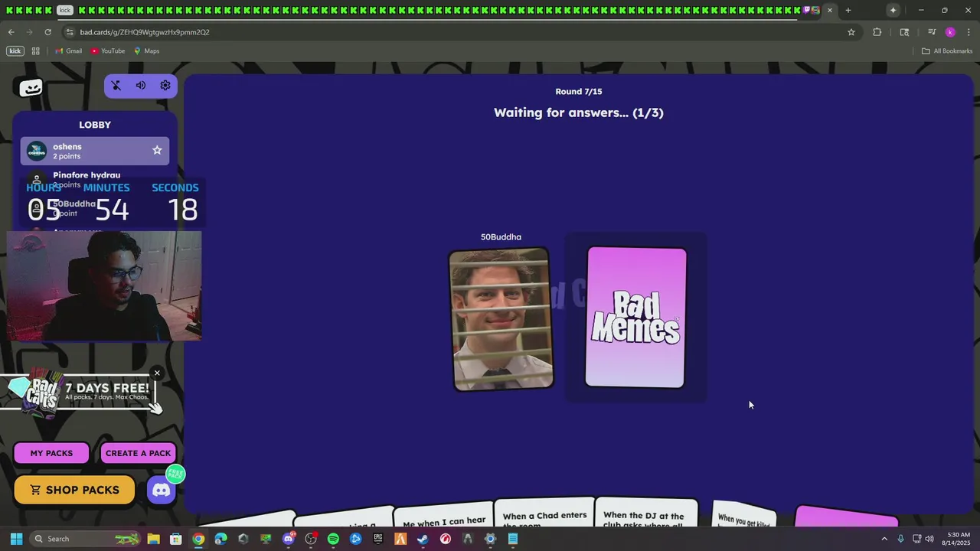Open Gmail bookmark
This screenshot has height=551, width=980.
coord(68,51)
